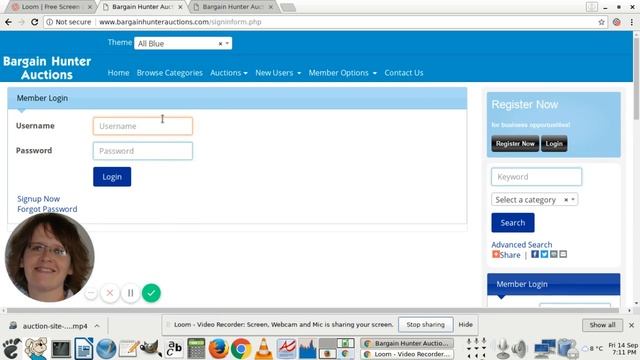The image size is (640, 360).
Task: Open Browse Categories
Action: (x=170, y=73)
